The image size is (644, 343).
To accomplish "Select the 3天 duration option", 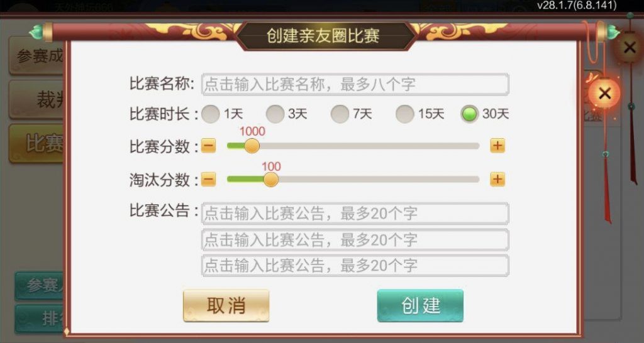I will 275,114.
